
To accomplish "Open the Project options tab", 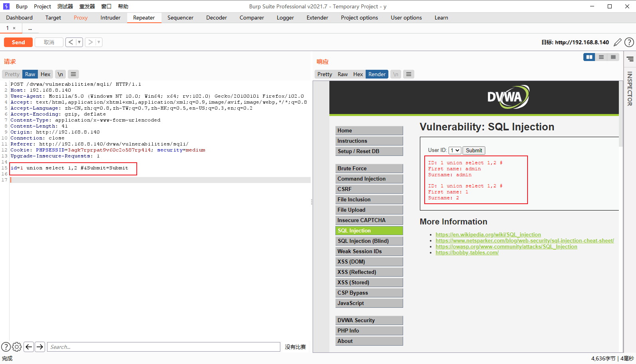I will pos(359,18).
